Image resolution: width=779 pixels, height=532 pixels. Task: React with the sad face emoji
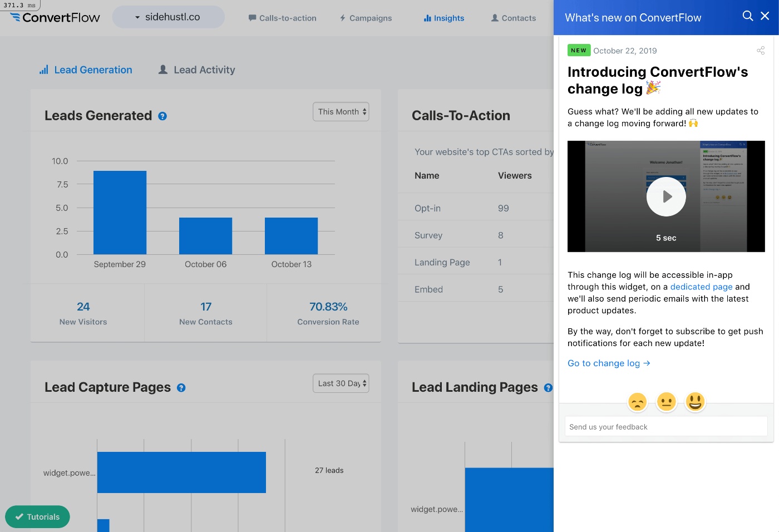coord(637,401)
